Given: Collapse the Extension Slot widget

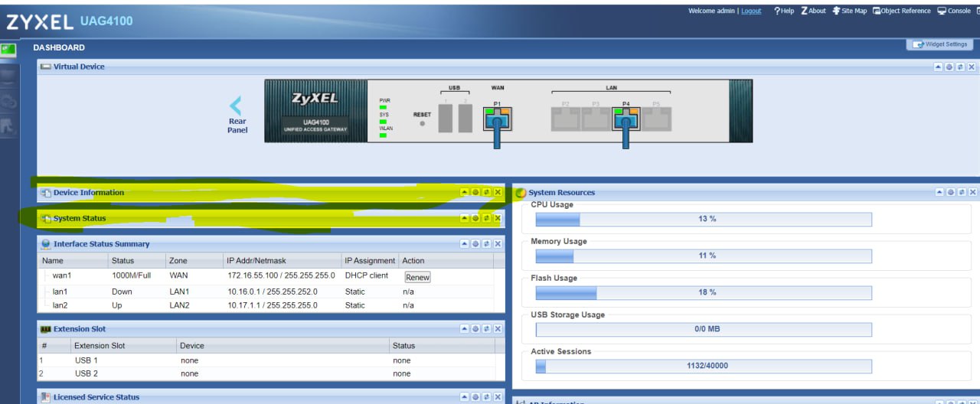Looking at the screenshot, I should (x=465, y=328).
